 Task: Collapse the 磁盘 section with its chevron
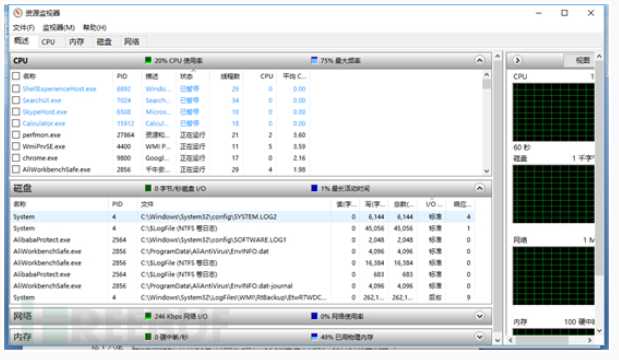tap(479, 188)
